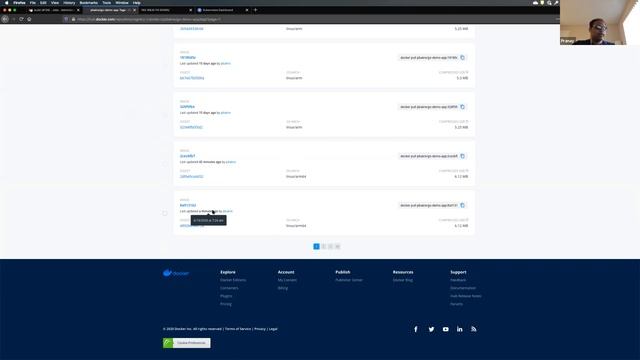Screen dimensions: 640x360
Task: Jump to next page with pagination arrow
Action: (338, 247)
